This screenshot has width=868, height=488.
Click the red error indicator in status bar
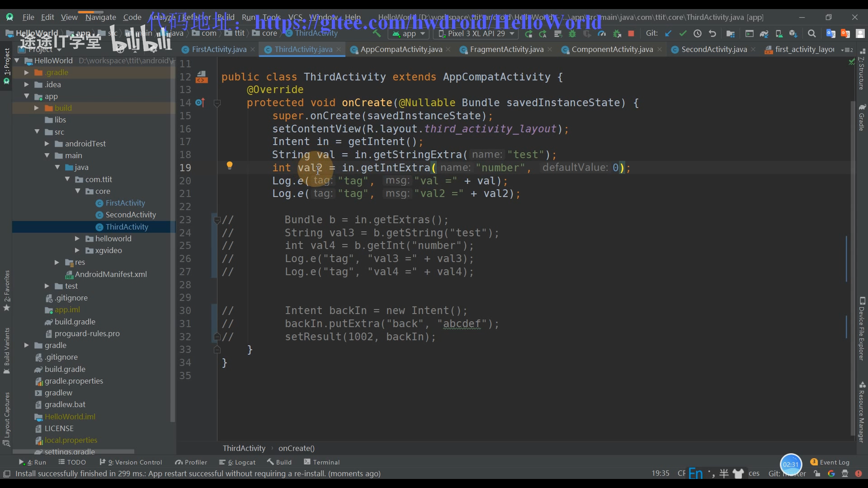[859, 474]
